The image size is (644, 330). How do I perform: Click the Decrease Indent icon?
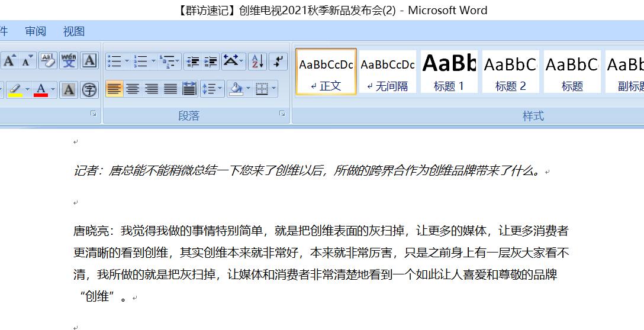(x=192, y=61)
